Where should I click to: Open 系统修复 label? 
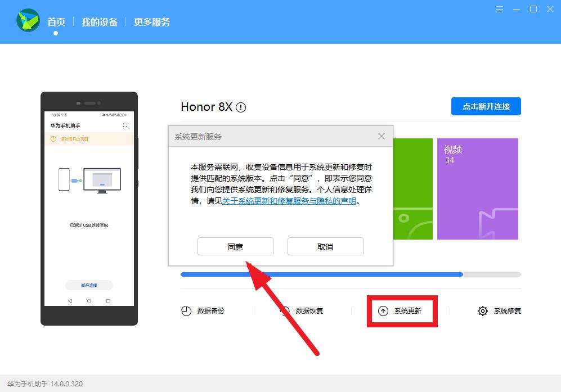(508, 311)
